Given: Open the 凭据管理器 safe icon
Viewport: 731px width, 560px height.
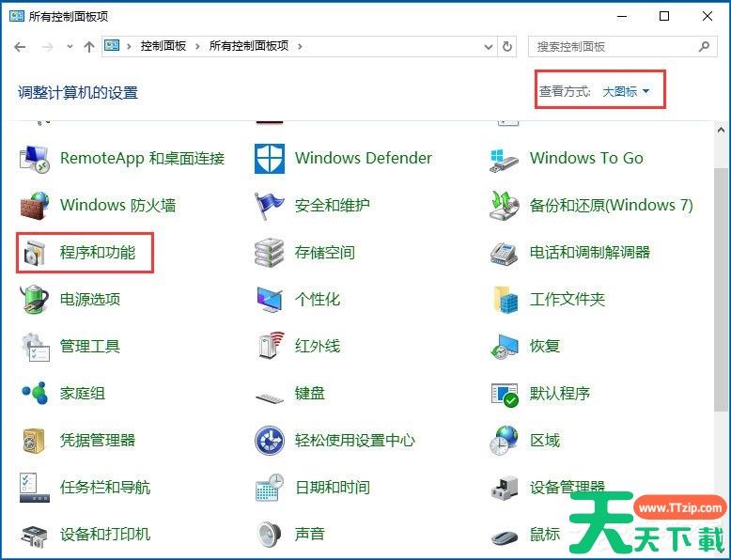Looking at the screenshot, I should [x=35, y=441].
